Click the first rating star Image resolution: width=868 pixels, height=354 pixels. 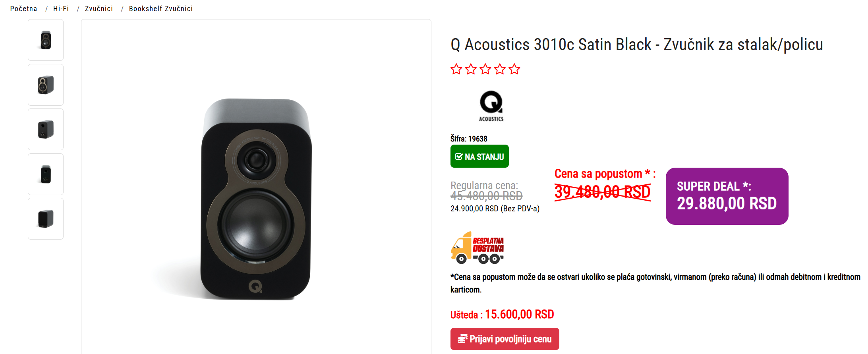456,70
